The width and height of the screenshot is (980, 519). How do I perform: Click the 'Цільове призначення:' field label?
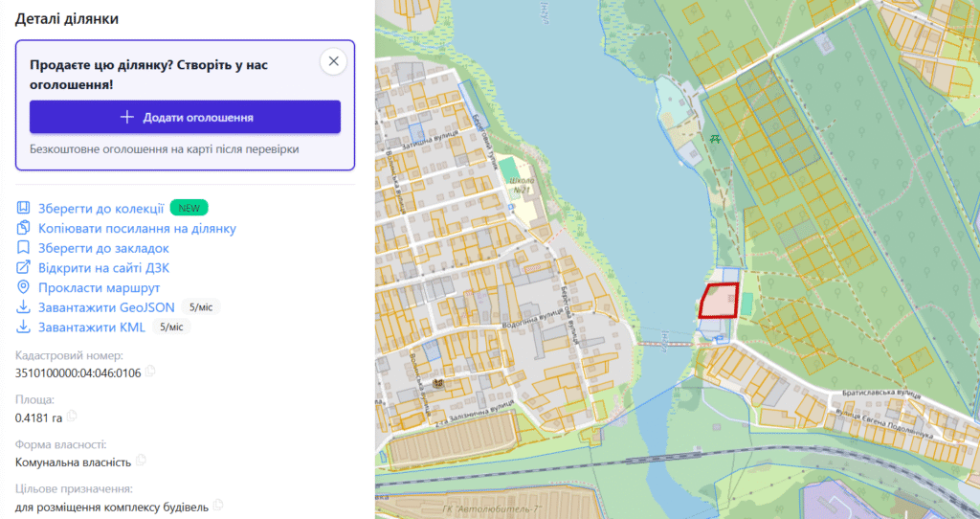[74, 488]
